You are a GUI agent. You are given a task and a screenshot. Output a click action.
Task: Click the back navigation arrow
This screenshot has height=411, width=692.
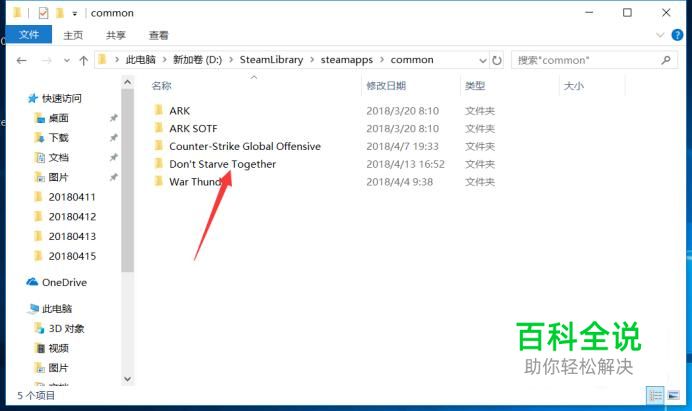[x=21, y=60]
